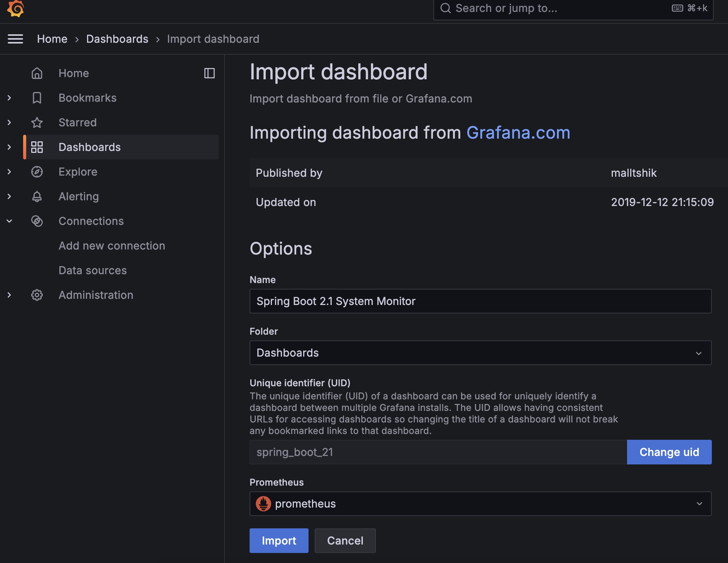This screenshot has width=728, height=563.
Task: Open Administration in the sidebar menu
Action: (x=96, y=295)
